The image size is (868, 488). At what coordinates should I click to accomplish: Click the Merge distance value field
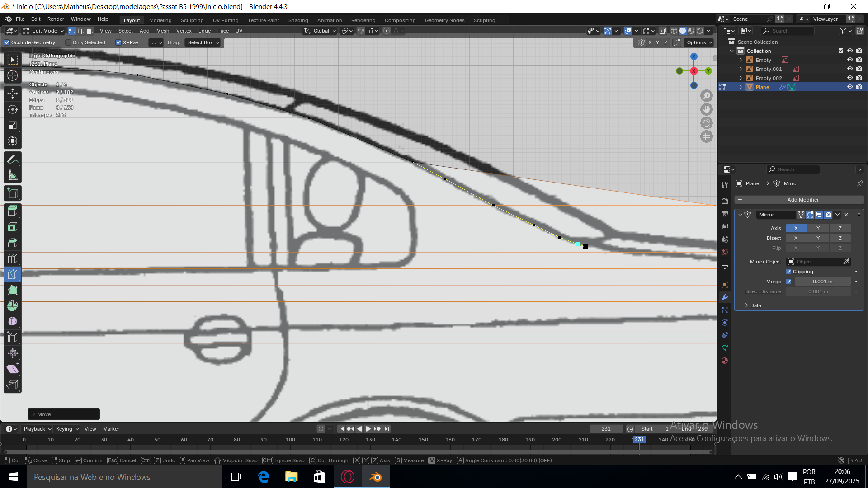tap(822, 282)
